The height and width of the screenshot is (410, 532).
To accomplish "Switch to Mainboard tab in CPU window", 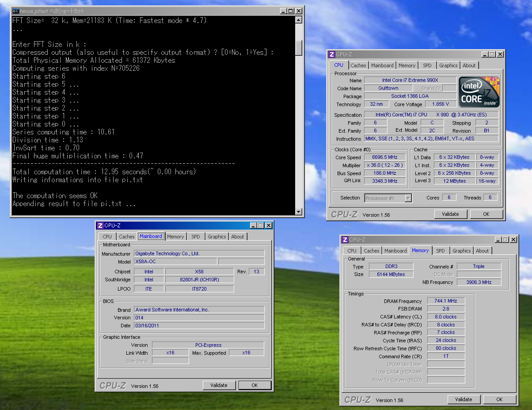I will coord(382,65).
